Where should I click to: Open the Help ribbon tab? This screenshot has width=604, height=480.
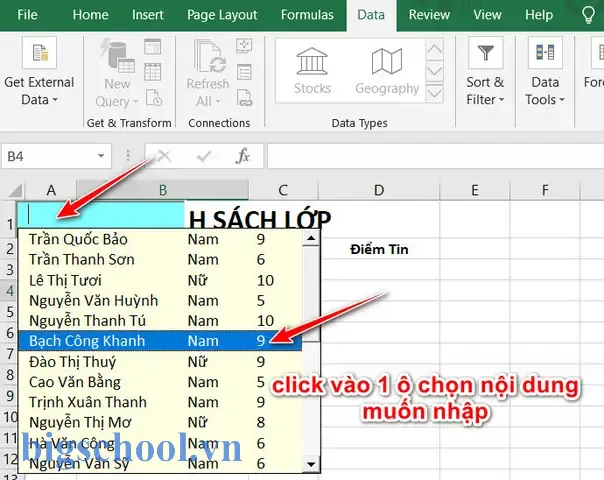click(539, 15)
